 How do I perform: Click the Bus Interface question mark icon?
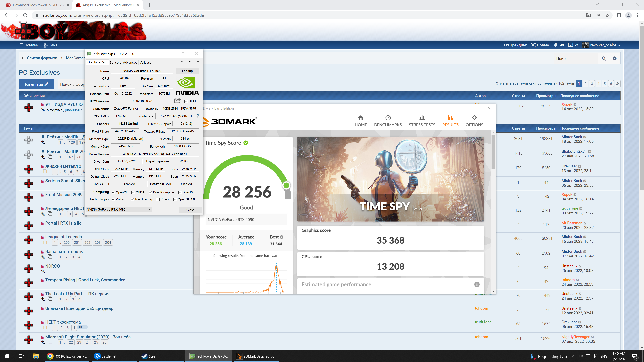[198, 116]
